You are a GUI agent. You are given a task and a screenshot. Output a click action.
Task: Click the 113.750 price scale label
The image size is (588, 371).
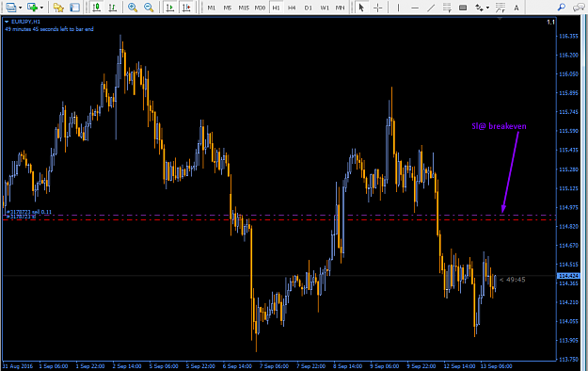tap(568, 359)
